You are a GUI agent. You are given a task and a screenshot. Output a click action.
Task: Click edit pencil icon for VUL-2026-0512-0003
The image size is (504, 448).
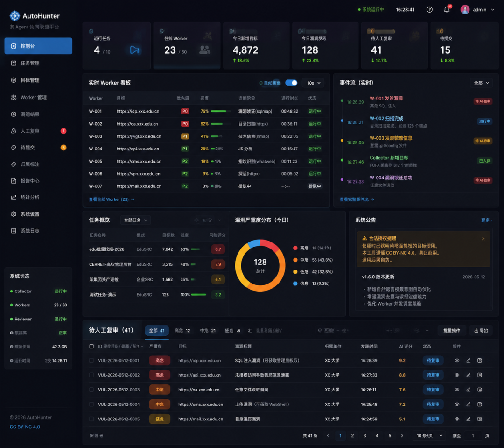469,390
